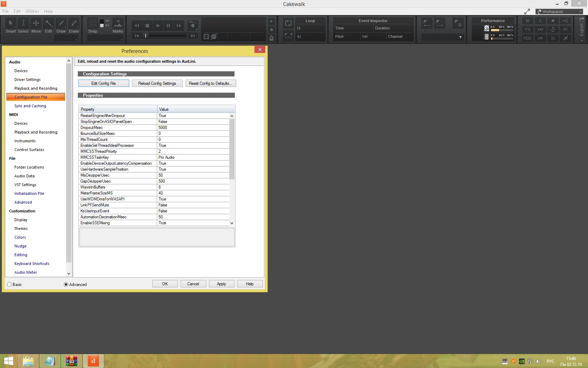Click the properties list scroll-down arrow

click(232, 223)
